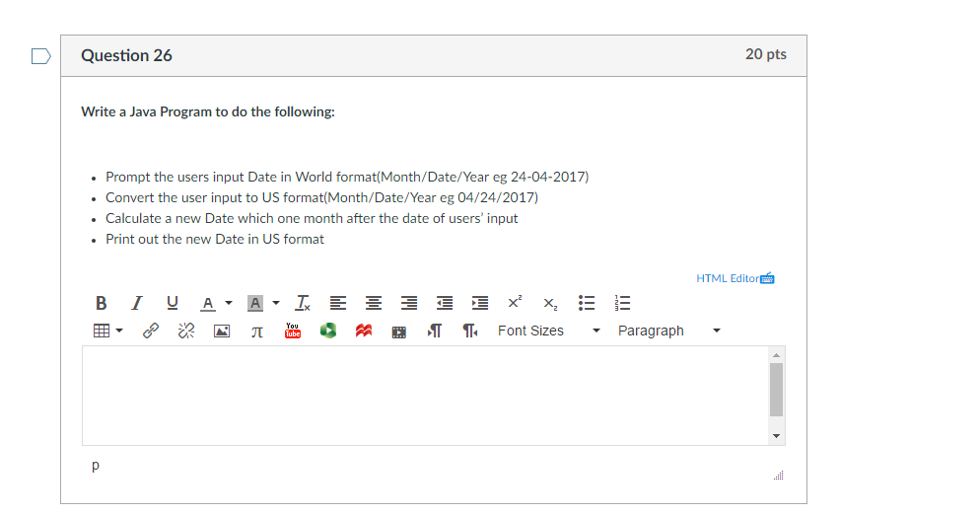Insert media with the film icon
Image resolution: width=980 pixels, height=516 pixels.
[x=398, y=332]
